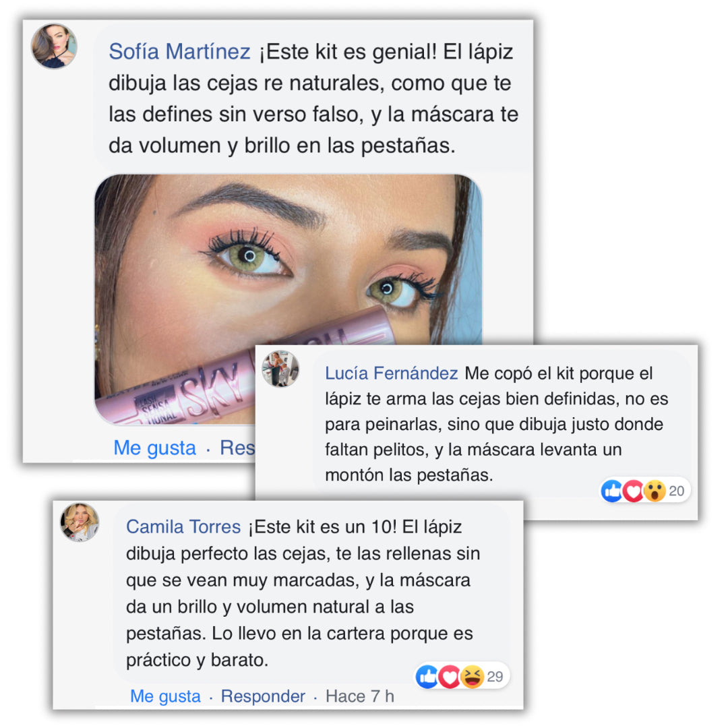Open Lucía Fernández's profile avatar
This screenshot has width=728, height=728.
click(x=280, y=369)
